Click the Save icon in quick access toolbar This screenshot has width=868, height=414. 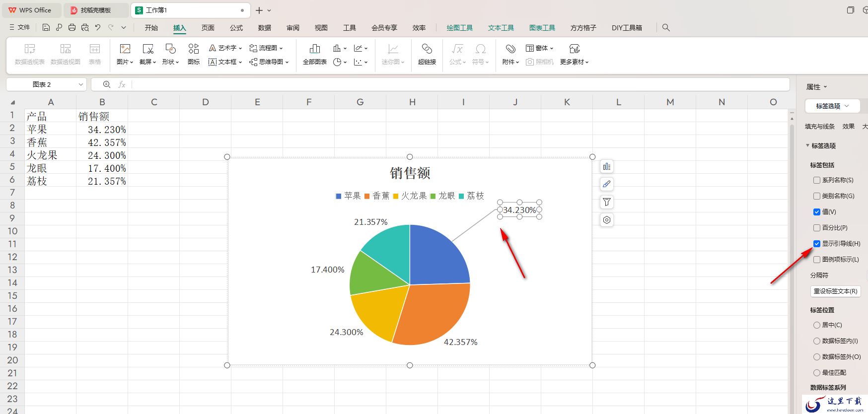46,28
